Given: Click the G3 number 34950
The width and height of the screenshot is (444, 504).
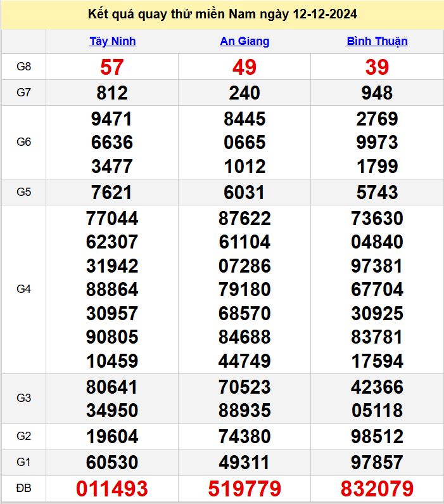Looking at the screenshot, I should [x=112, y=410].
